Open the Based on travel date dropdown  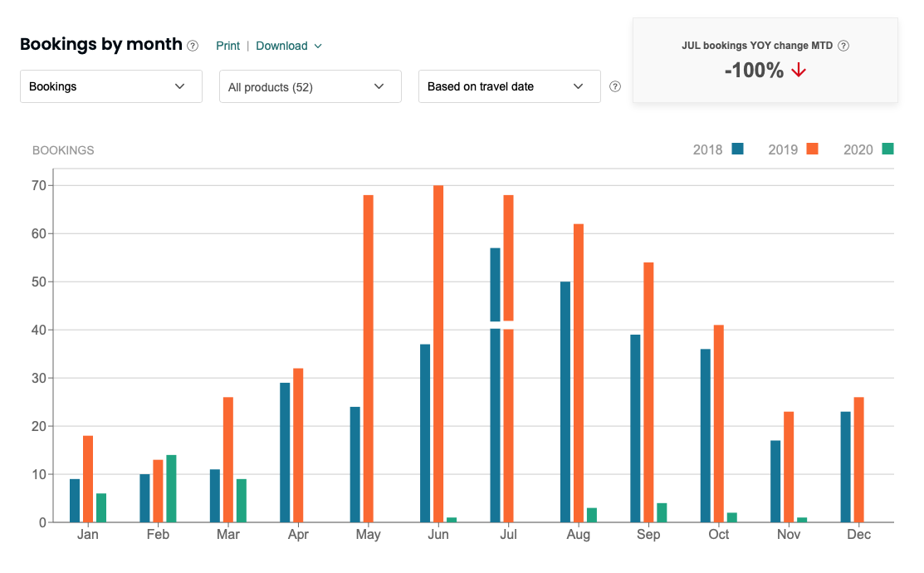tap(510, 86)
